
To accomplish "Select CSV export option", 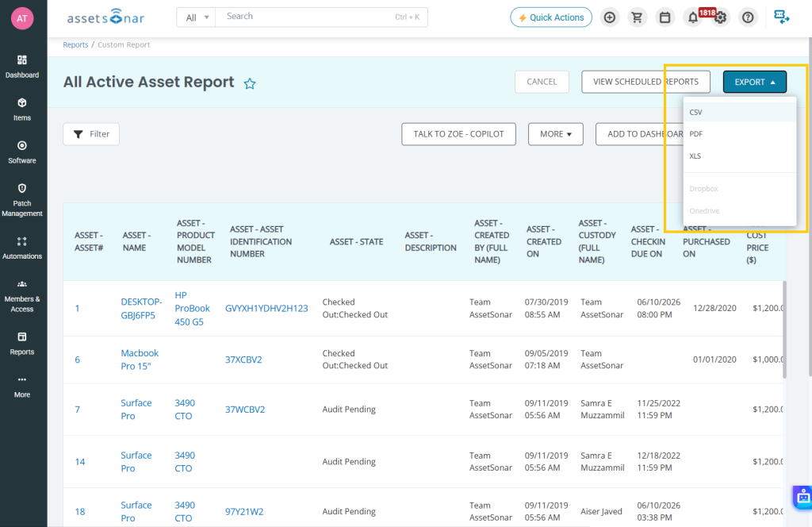I will (740, 112).
